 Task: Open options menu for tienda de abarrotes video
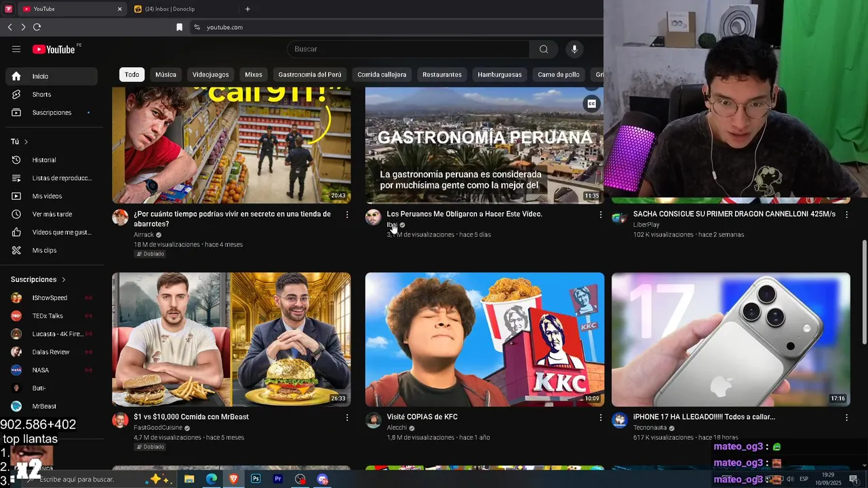(347, 214)
